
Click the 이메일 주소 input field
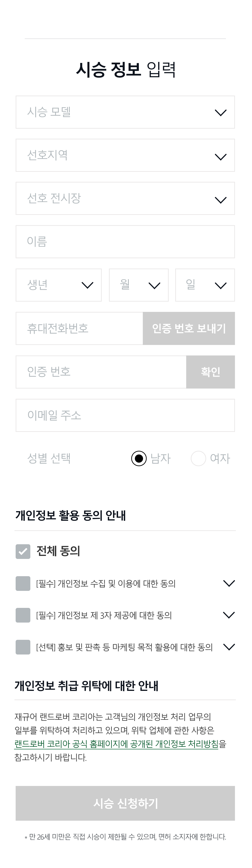pos(125,415)
